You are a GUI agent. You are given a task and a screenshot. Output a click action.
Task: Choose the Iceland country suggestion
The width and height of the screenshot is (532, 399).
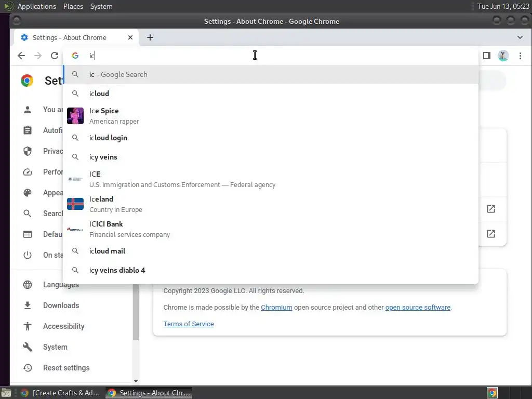(x=271, y=204)
